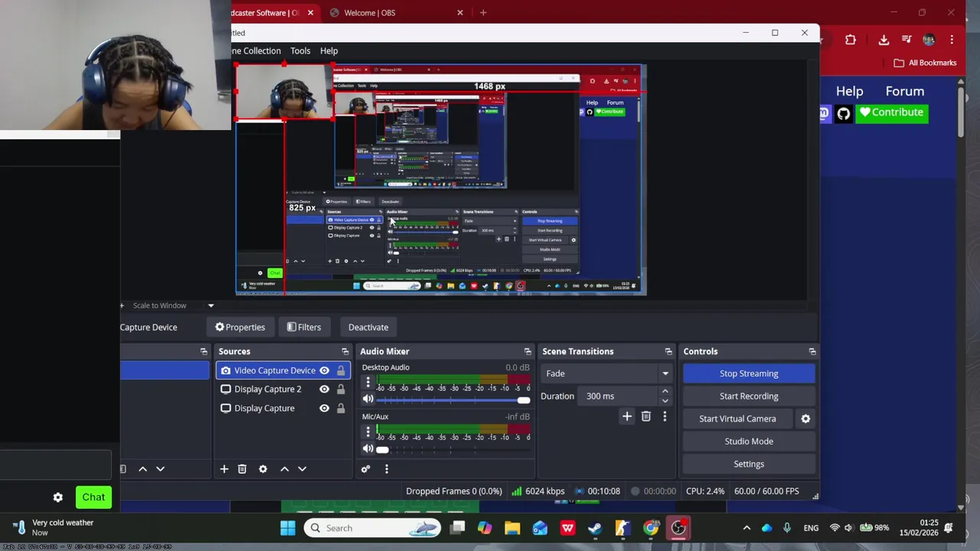The width and height of the screenshot is (980, 551).
Task: Mute Mic/Aux with the speaker icon
Action: tap(367, 448)
